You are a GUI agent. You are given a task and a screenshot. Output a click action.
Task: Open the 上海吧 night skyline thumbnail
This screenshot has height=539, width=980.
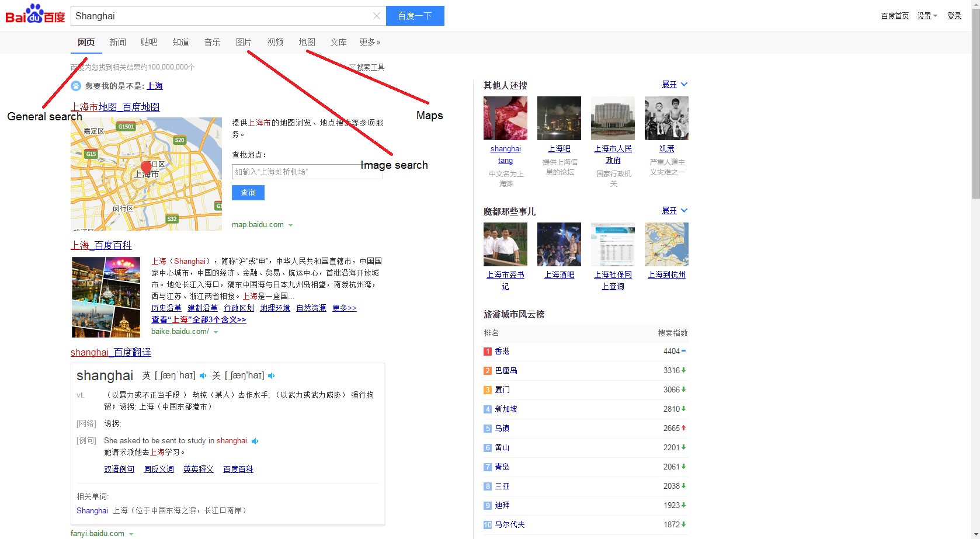pos(559,118)
